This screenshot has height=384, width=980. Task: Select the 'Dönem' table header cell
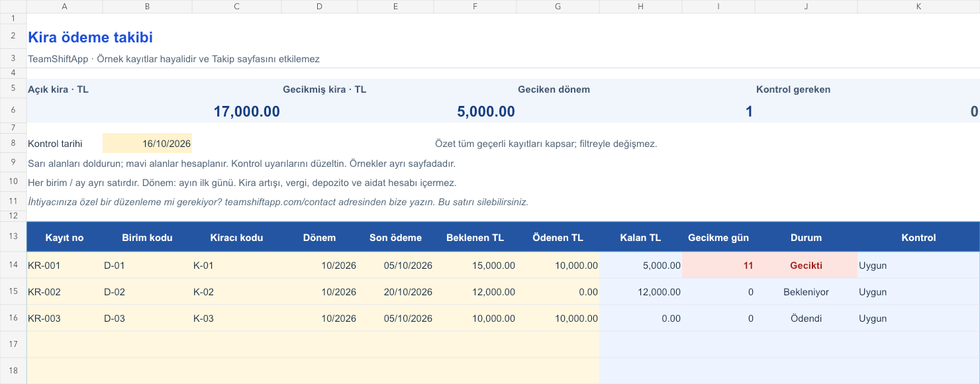tap(319, 238)
